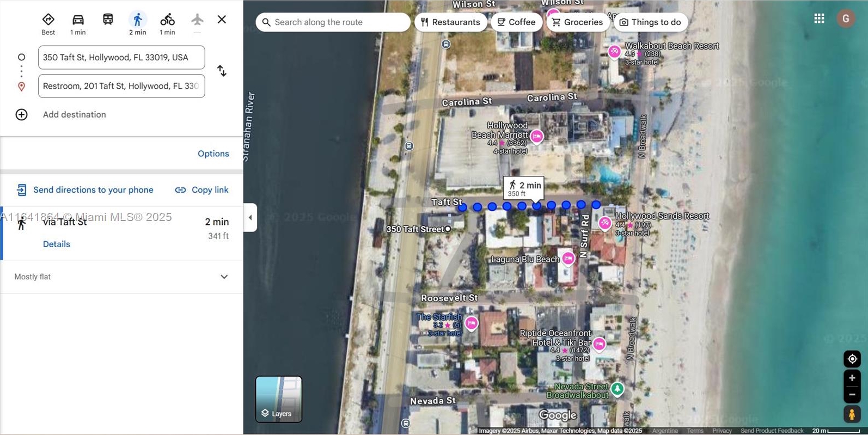Open route Options
Image resolution: width=868 pixels, height=435 pixels.
tap(213, 154)
